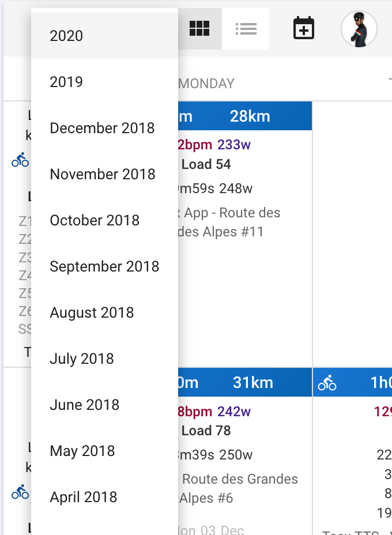Choose December 2018 in dropdown list
The height and width of the screenshot is (535, 392).
[x=104, y=128]
